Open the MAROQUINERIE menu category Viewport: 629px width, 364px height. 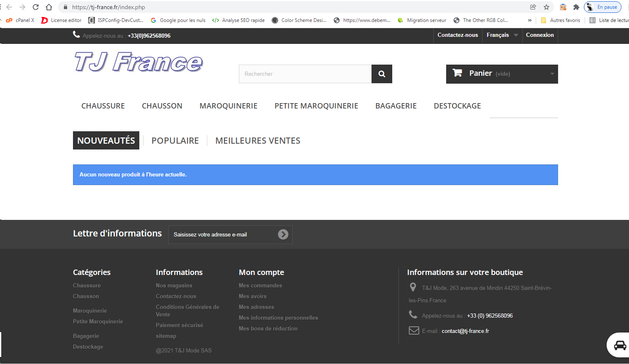point(228,106)
